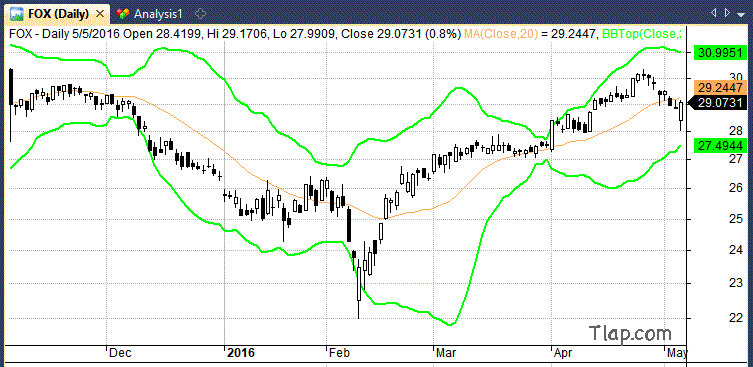Click the Dec label on the date axis
Screen dimensions: 753x367
coord(120,353)
